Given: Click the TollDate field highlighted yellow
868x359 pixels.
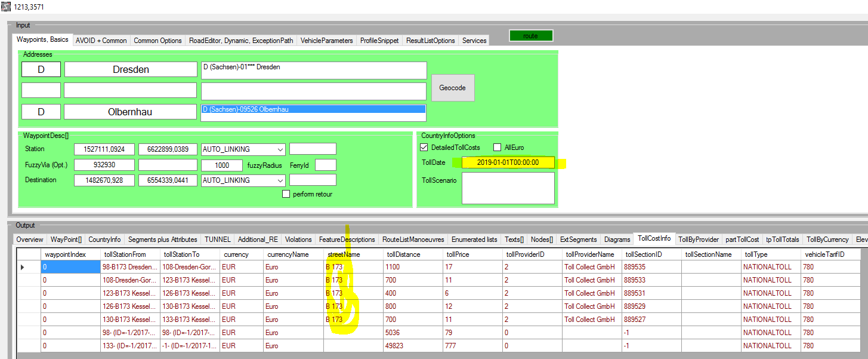Looking at the screenshot, I should coord(508,162).
